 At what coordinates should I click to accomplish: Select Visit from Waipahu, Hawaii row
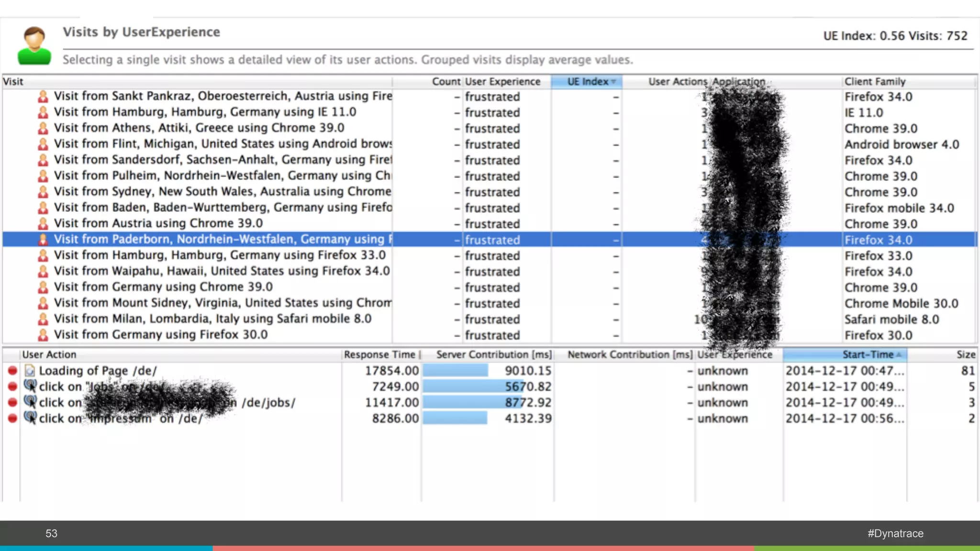222,271
